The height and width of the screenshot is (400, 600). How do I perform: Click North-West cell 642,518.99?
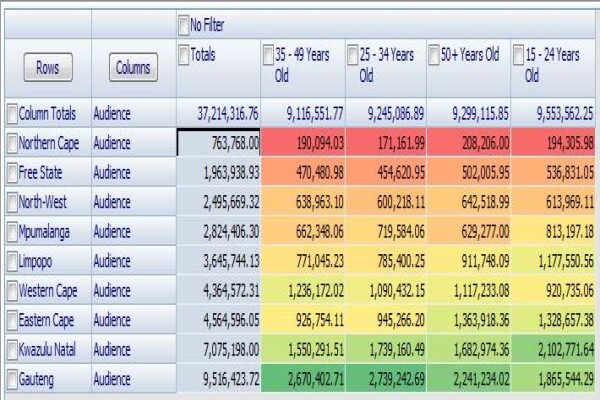(469, 202)
